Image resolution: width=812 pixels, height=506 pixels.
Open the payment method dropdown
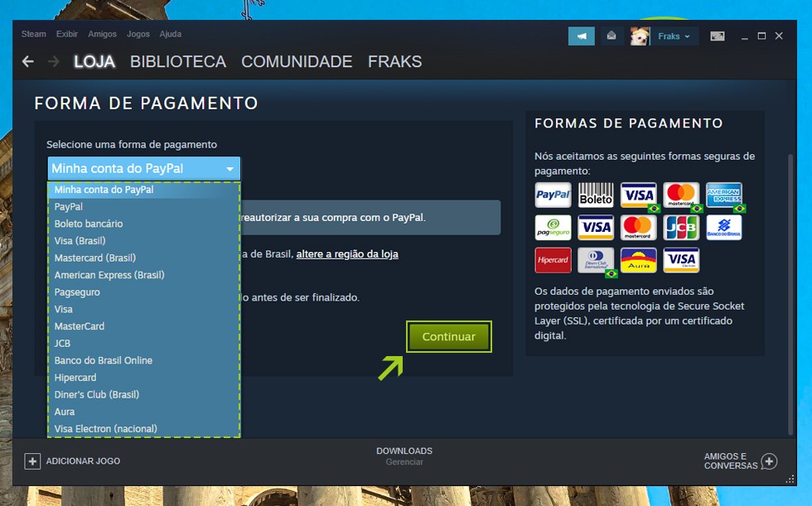point(144,169)
